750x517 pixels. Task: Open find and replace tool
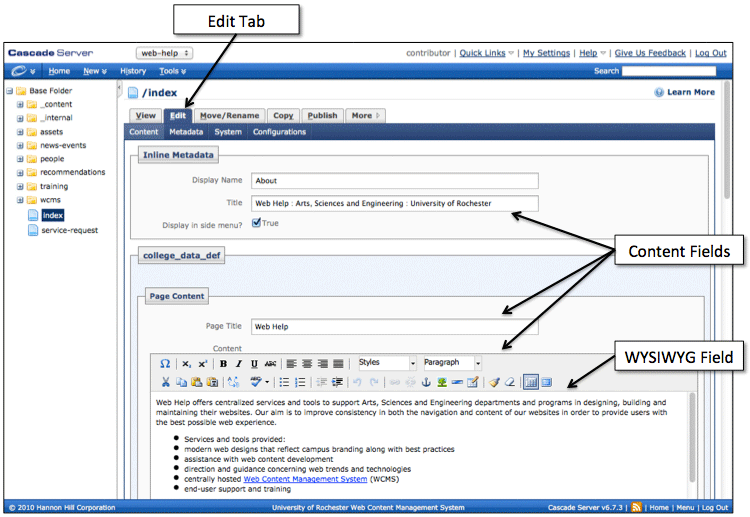(x=233, y=382)
